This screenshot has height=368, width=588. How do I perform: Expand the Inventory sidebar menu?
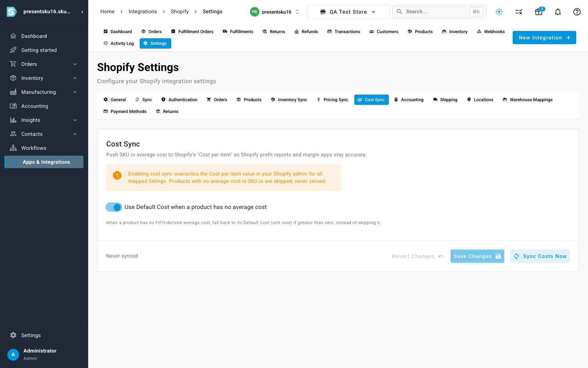75,78
